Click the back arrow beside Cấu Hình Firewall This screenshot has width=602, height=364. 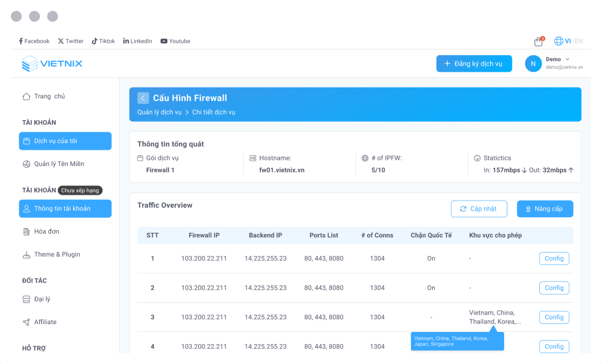143,98
